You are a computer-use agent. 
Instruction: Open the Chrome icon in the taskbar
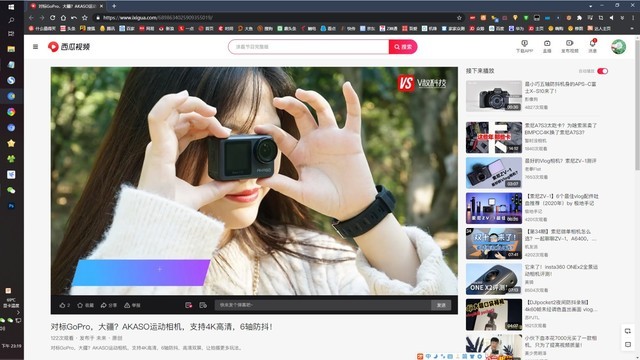click(11, 112)
